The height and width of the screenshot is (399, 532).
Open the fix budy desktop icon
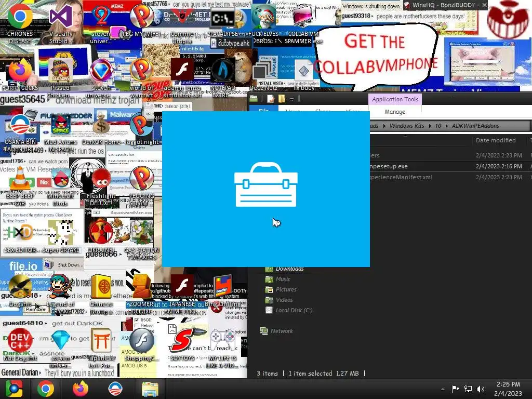click(x=303, y=76)
